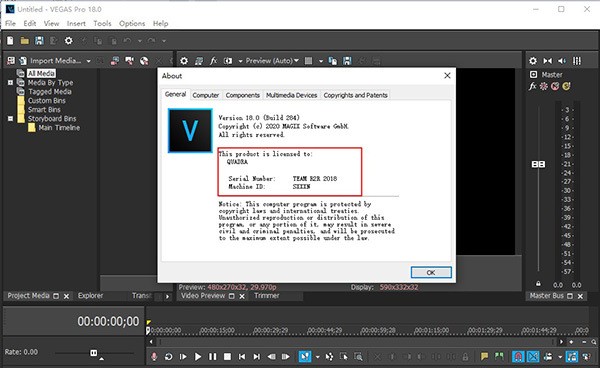Switch to the Components tab in About

pyautogui.click(x=243, y=95)
